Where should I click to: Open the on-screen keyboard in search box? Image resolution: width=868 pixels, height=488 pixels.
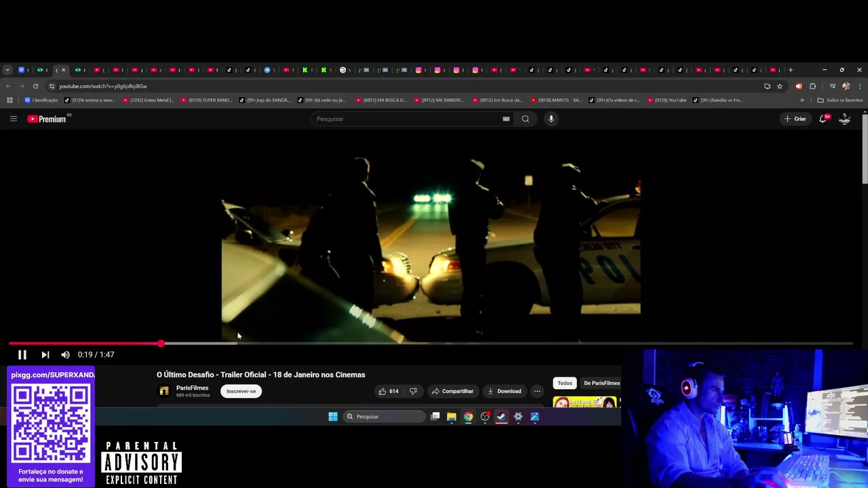506,119
